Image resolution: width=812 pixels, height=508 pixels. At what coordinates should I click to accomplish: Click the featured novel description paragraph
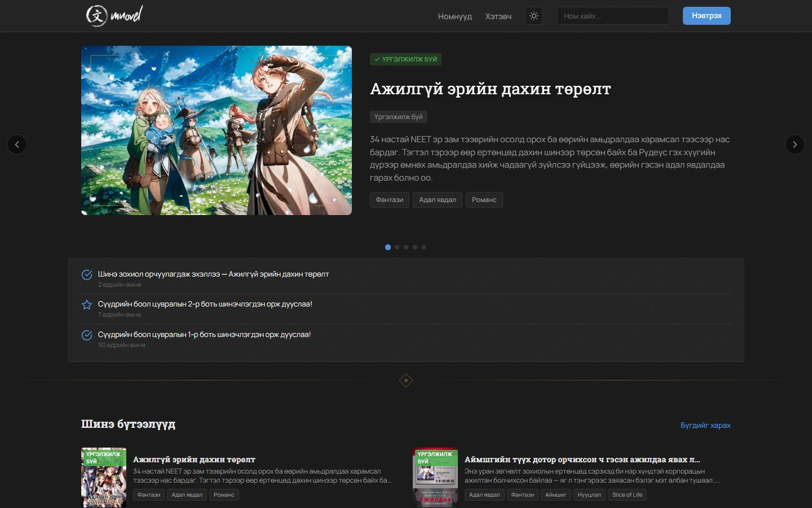[550, 159]
